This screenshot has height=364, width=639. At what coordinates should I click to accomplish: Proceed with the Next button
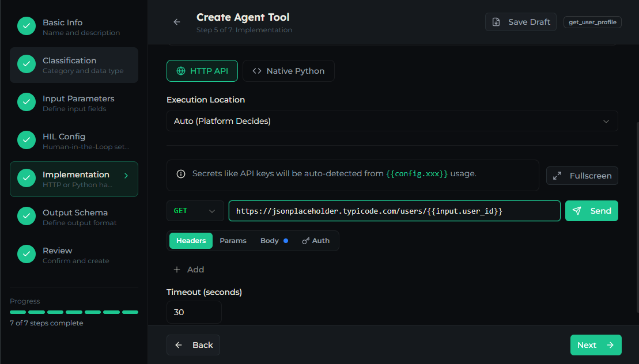[596, 345]
